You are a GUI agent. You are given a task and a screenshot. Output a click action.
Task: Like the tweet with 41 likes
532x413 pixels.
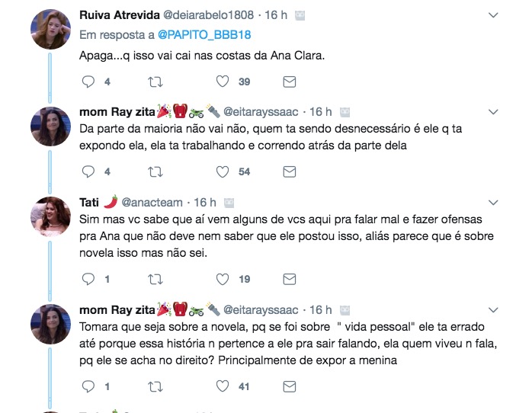click(x=223, y=386)
